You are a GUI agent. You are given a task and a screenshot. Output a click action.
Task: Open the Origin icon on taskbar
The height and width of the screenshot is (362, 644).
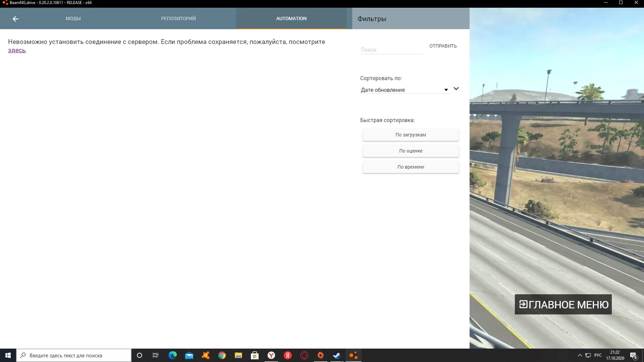(320, 355)
